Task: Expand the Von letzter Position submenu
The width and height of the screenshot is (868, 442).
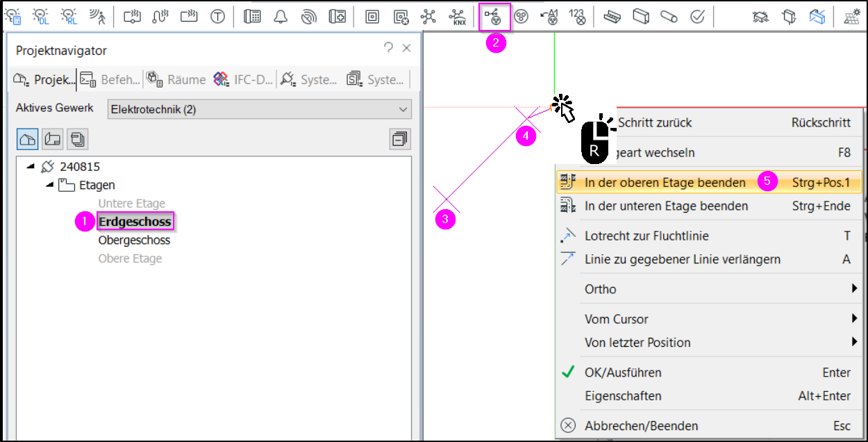Action: (x=709, y=343)
